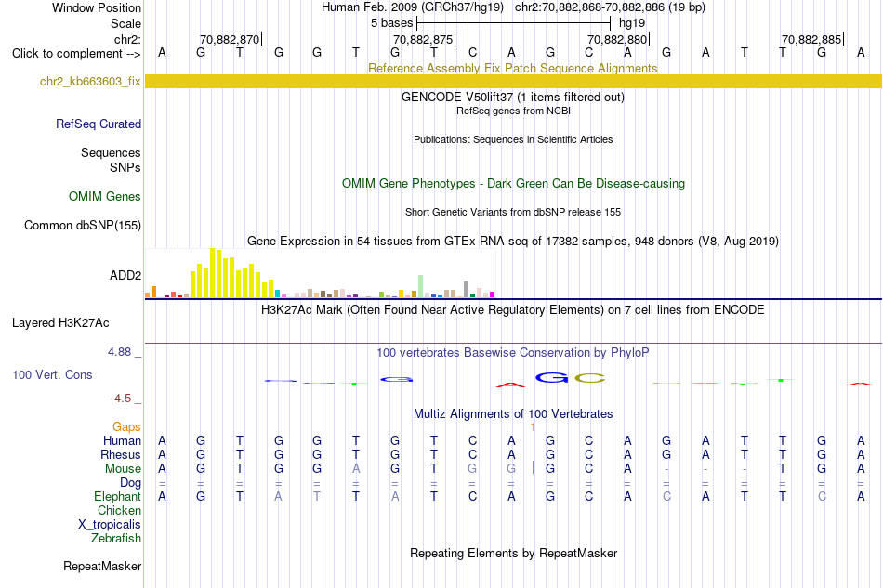The height and width of the screenshot is (588, 883).
Task: Select the Mouse alignment row label
Action: [x=123, y=469]
